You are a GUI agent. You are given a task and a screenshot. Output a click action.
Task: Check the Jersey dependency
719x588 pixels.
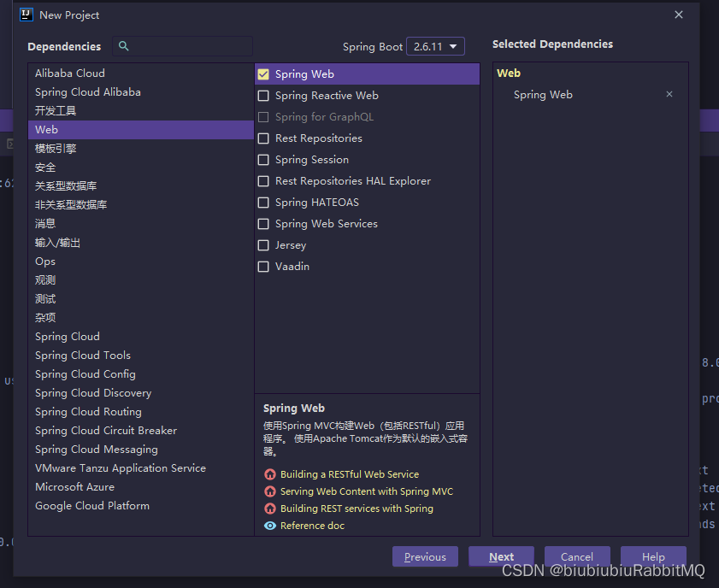(263, 245)
